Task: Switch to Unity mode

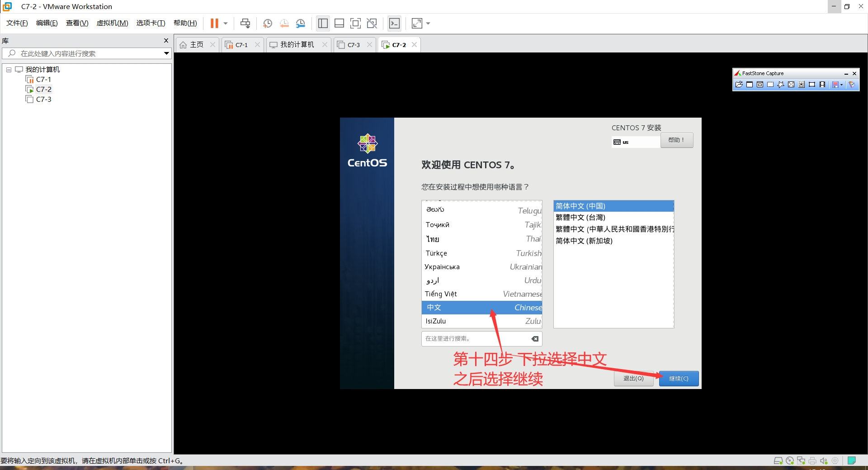Action: coord(372,23)
